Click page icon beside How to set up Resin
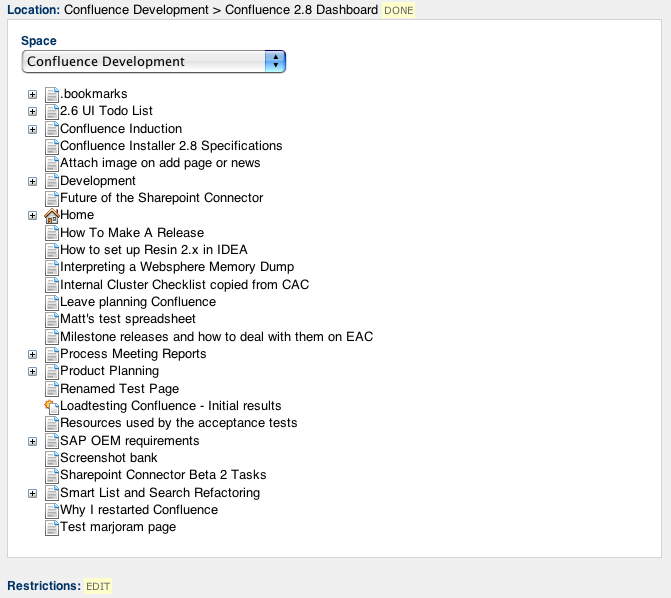 coord(52,250)
